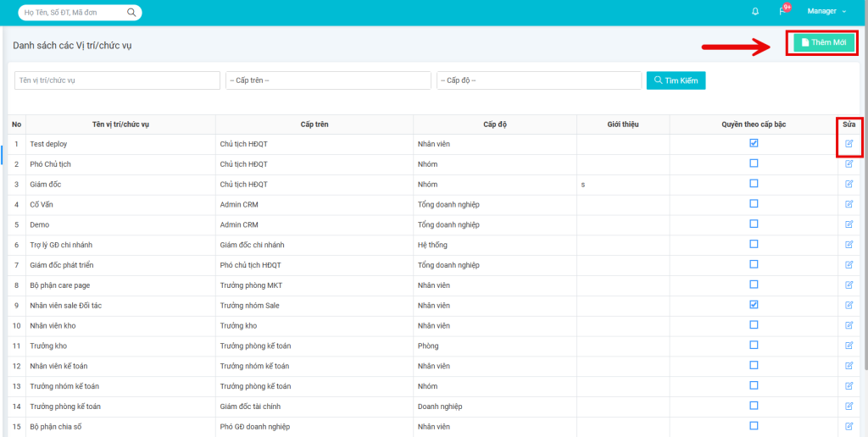Focus the Tên vị trí/chức vụ filter field
Image resolution: width=868 pixels, height=437 pixels.
tap(117, 80)
